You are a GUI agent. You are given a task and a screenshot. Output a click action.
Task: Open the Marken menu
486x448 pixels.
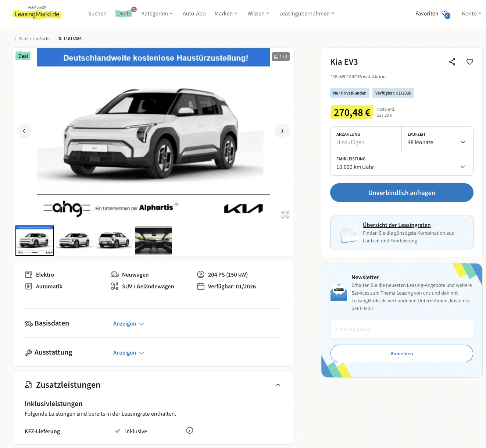226,14
